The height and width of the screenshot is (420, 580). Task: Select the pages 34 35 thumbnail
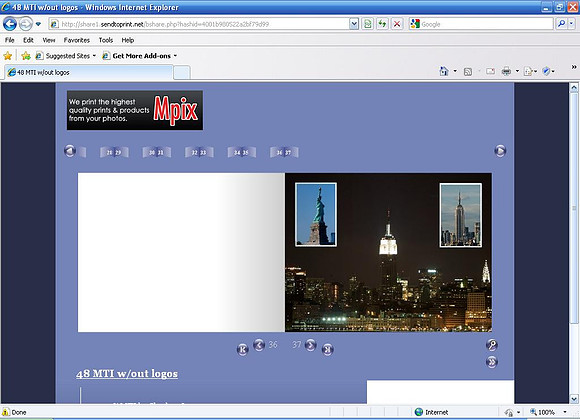(x=241, y=152)
